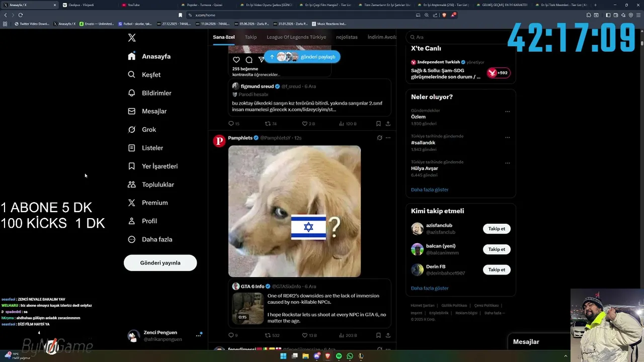Click the x.com/home address bar

coord(302,15)
